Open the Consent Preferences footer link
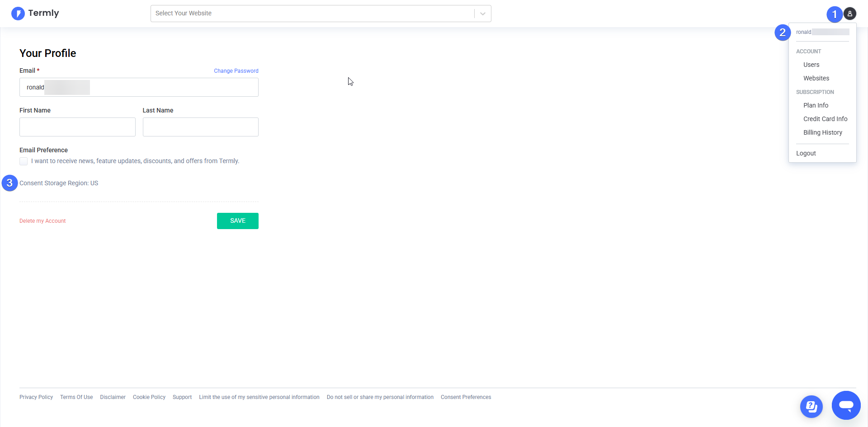The image size is (868, 427). tap(466, 397)
